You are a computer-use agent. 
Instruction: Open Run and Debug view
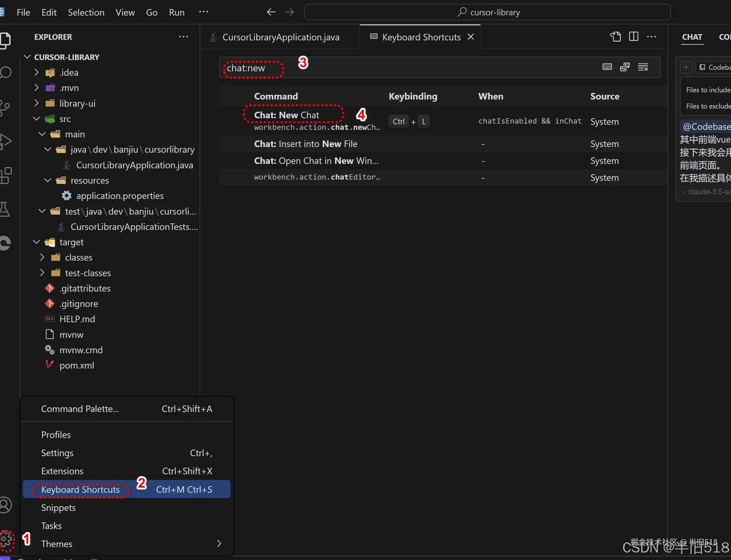(6, 141)
